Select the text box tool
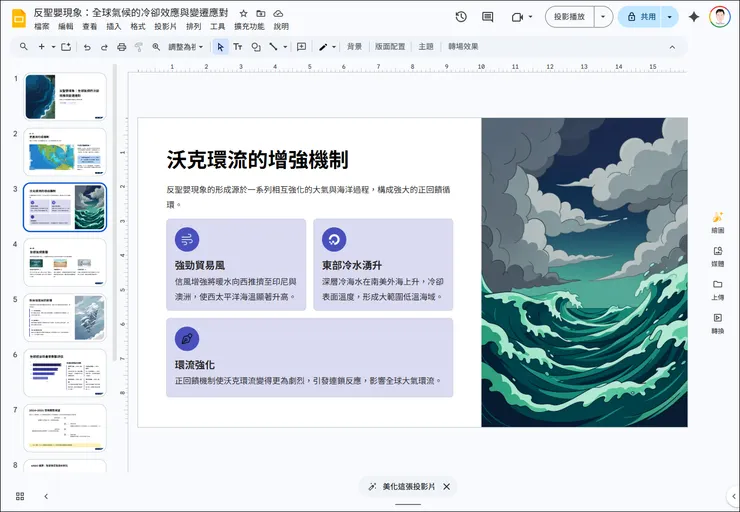This screenshot has height=512, width=740. pos(238,47)
